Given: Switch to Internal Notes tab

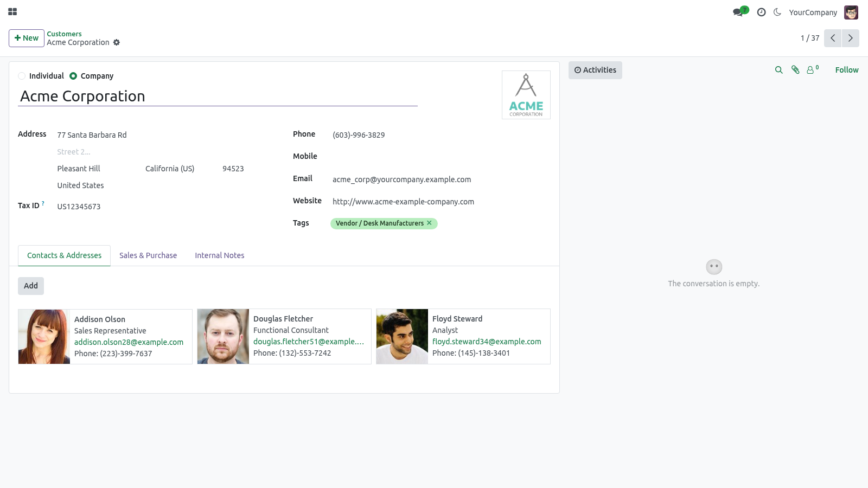Looking at the screenshot, I should tap(220, 255).
